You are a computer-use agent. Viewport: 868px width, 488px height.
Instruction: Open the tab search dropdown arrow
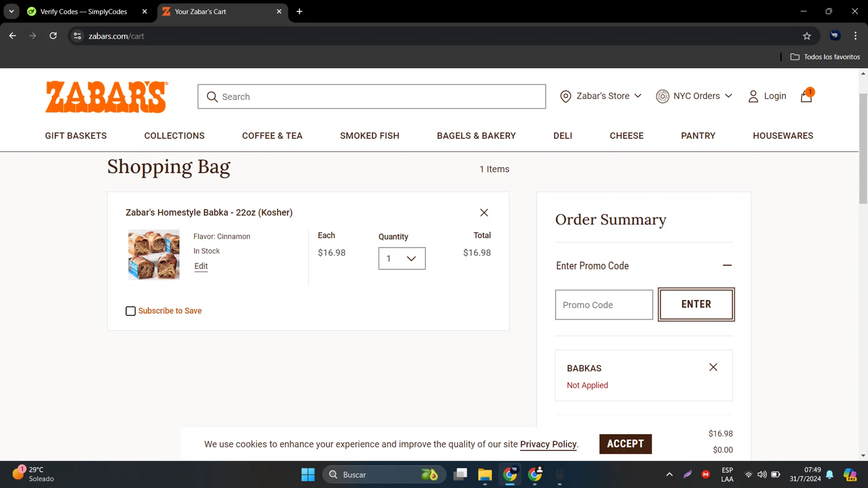11,12
